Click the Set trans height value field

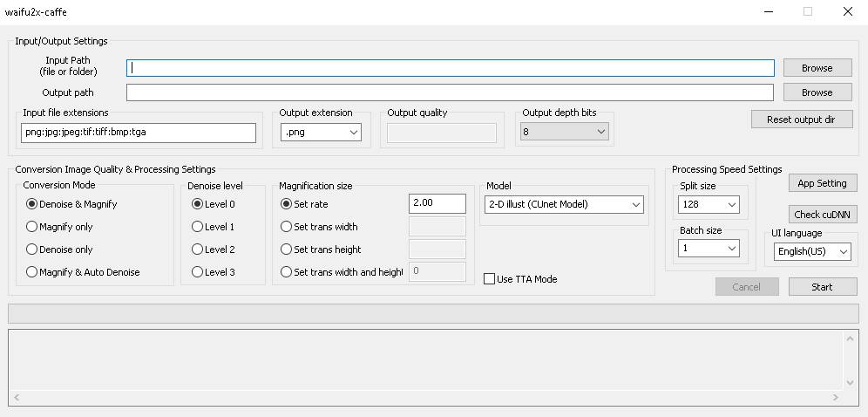[x=437, y=250]
